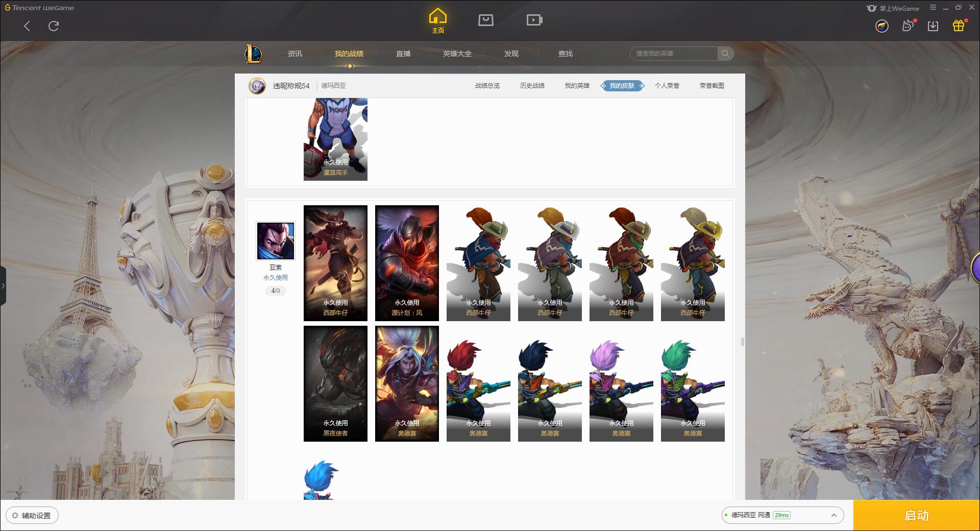Open the 个人荣誉 section
980x531 pixels.
pos(667,86)
